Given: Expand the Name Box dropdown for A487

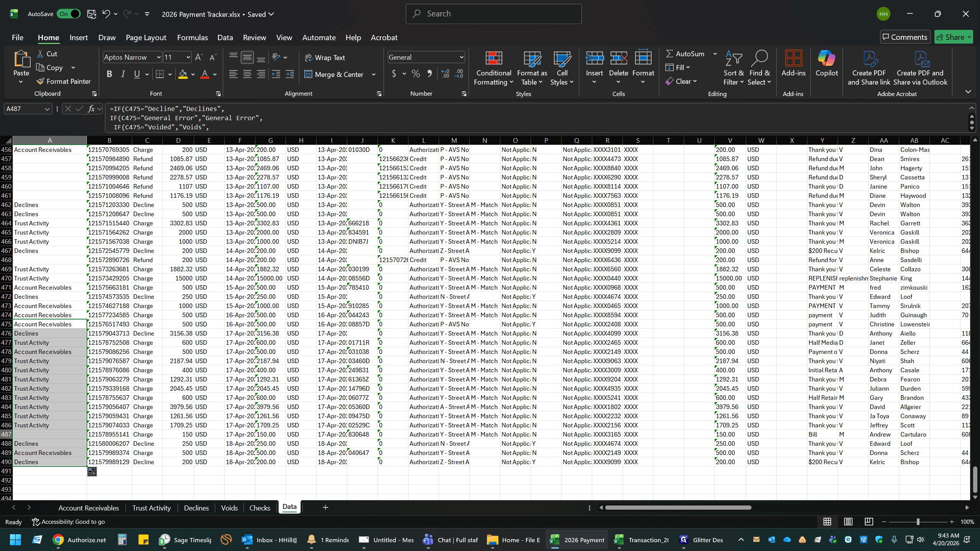Looking at the screenshot, I should [x=47, y=109].
